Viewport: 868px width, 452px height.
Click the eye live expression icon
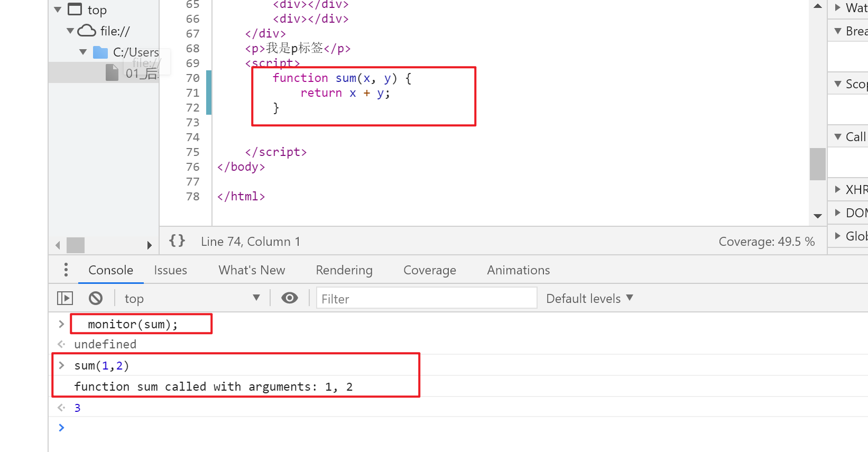[x=289, y=298]
